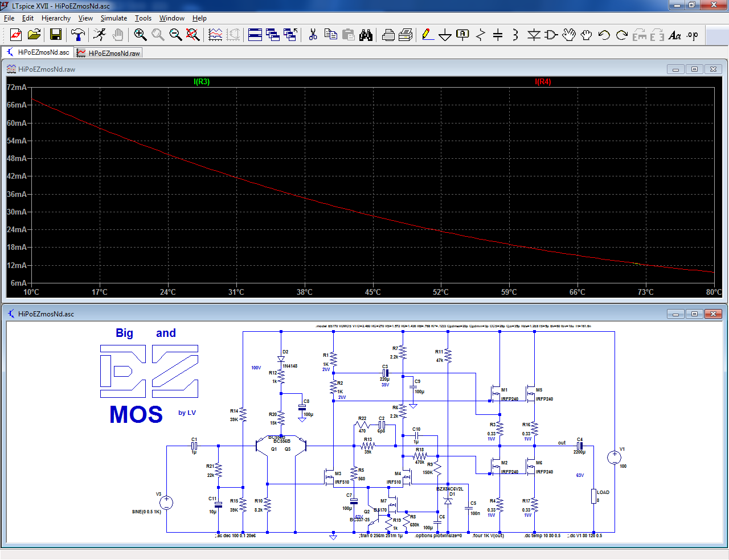Click the 80°C horizontal axis label
Viewport: 729px width, 560px height.
(x=714, y=292)
